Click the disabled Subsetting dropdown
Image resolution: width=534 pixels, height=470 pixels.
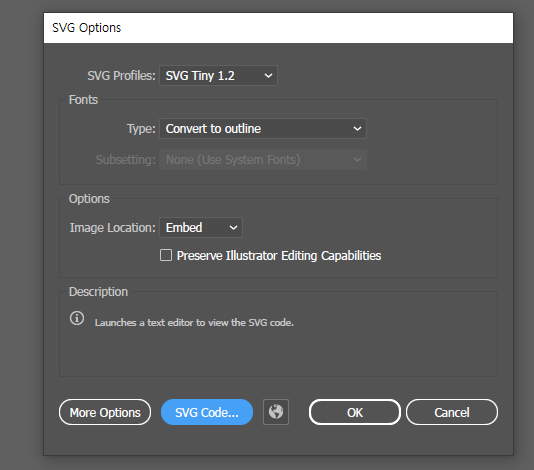(x=263, y=160)
